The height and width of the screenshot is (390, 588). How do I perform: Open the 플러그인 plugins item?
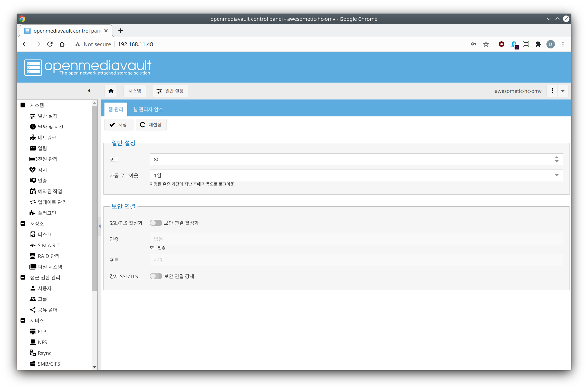[x=47, y=213]
